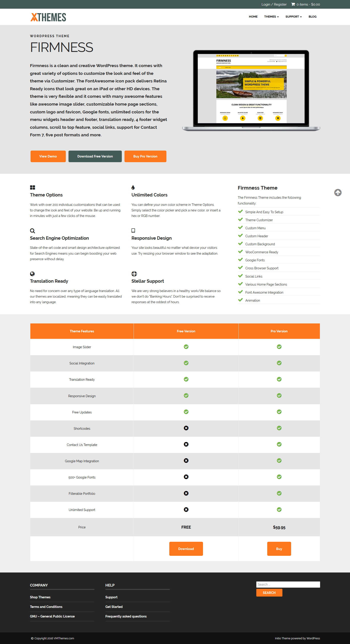Click the Search Engine Optimization magnifier icon

32,231
